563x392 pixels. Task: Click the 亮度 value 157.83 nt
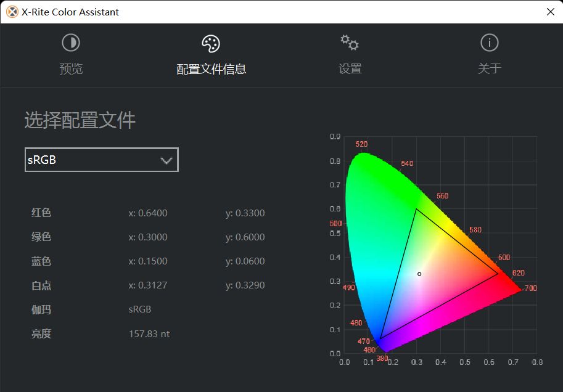[149, 333]
